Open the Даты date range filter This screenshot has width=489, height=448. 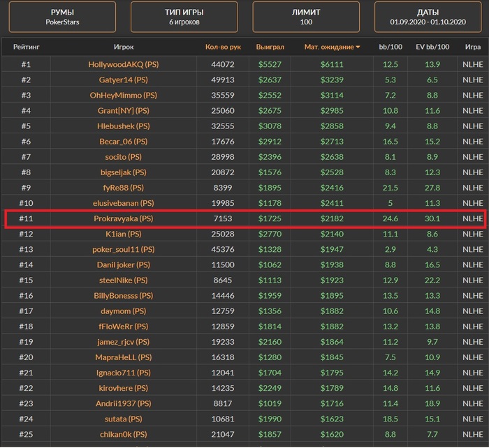428,17
